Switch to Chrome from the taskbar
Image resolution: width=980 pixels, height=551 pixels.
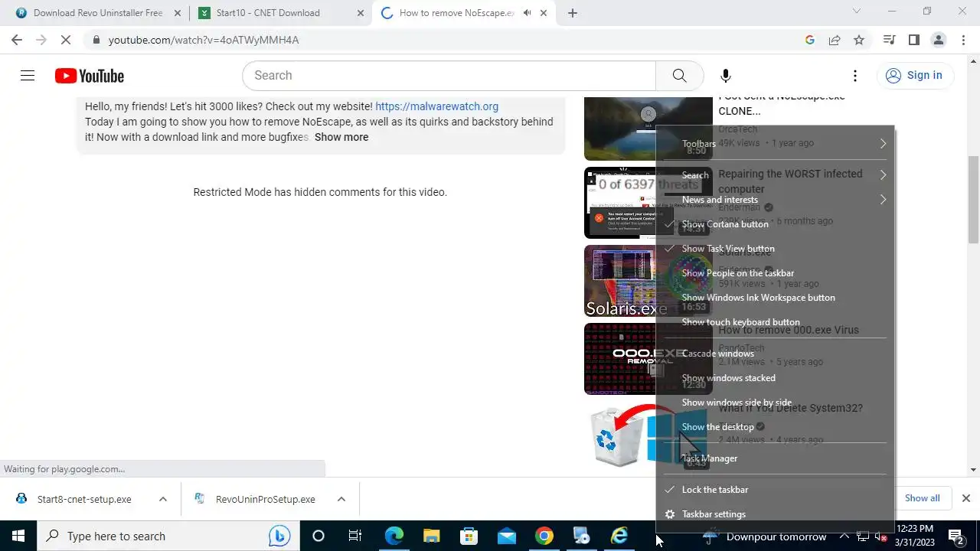[x=544, y=536]
